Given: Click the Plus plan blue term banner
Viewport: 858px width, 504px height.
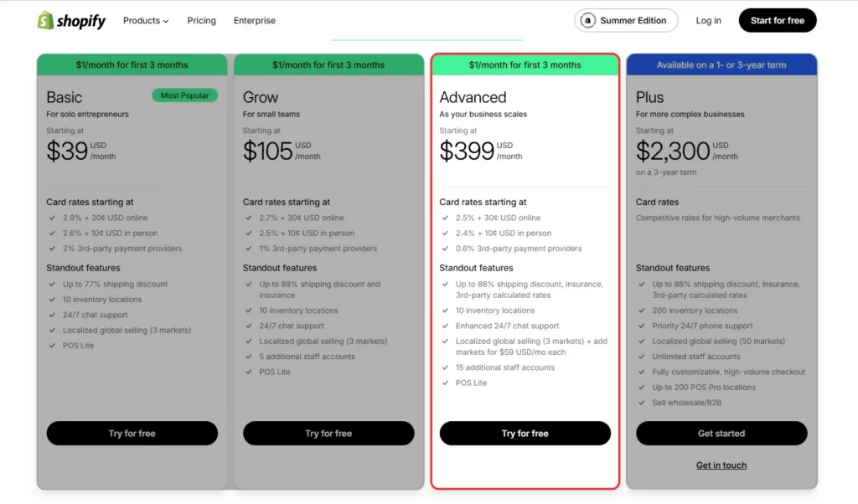Looking at the screenshot, I should pyautogui.click(x=721, y=65).
